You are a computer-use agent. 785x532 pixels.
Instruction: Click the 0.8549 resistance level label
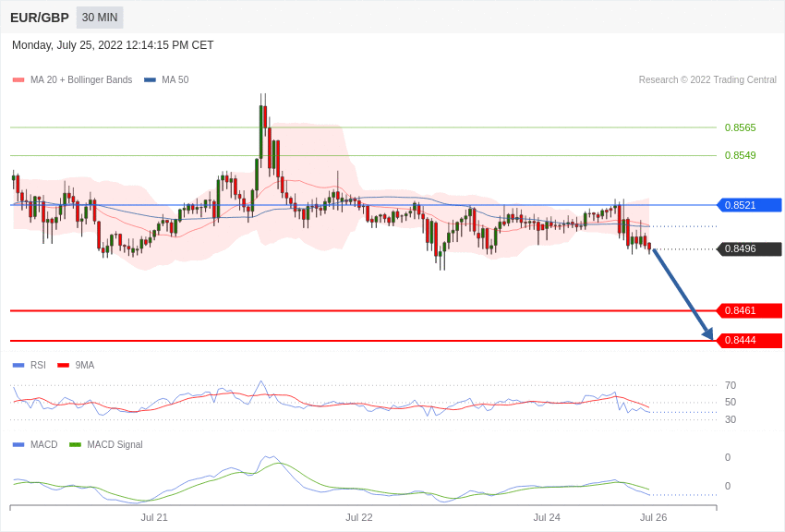[x=740, y=155]
